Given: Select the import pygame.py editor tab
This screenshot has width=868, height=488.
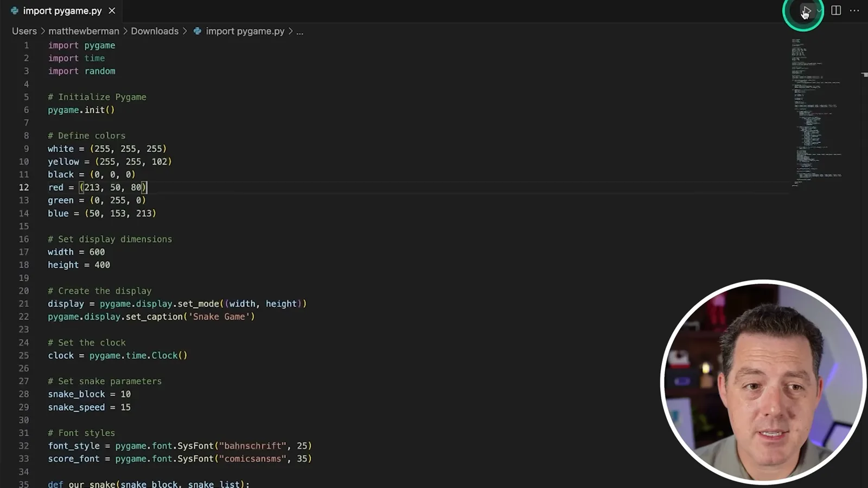Looking at the screenshot, I should pyautogui.click(x=62, y=11).
